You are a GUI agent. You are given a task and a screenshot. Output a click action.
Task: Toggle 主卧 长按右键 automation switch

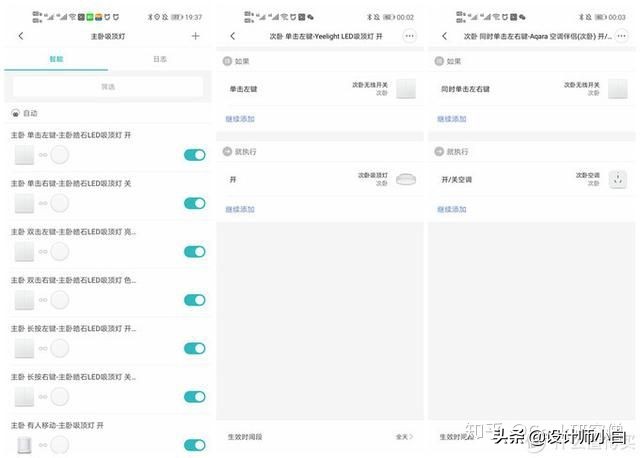pos(195,396)
